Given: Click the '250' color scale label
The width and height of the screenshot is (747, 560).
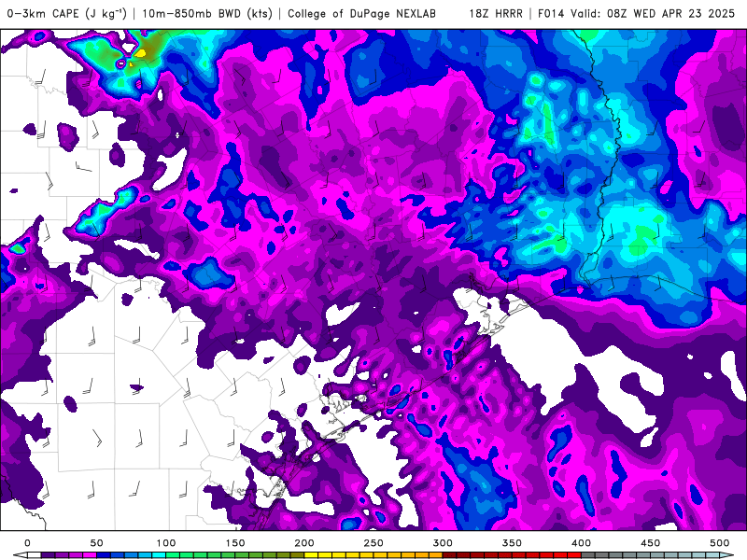Looking at the screenshot, I should pyautogui.click(x=373, y=543).
